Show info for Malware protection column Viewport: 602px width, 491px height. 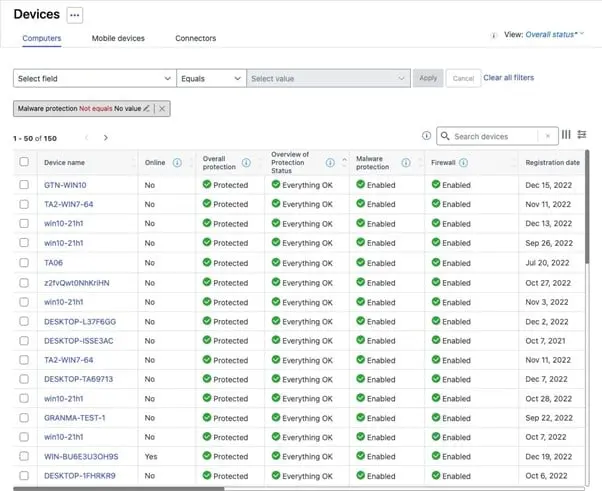(x=406, y=163)
